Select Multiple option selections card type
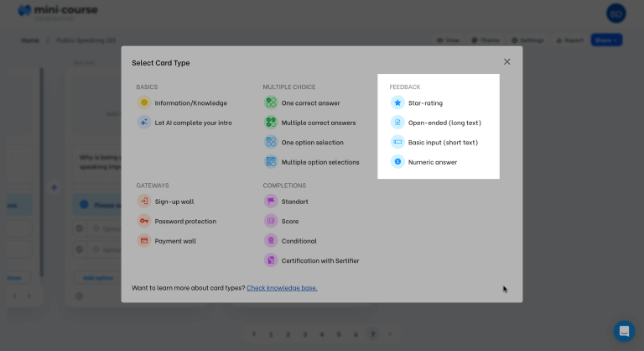 tap(319, 162)
